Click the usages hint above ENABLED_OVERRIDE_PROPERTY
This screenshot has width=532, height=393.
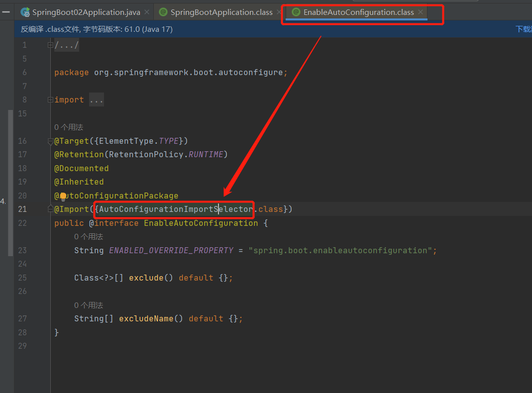click(x=89, y=237)
